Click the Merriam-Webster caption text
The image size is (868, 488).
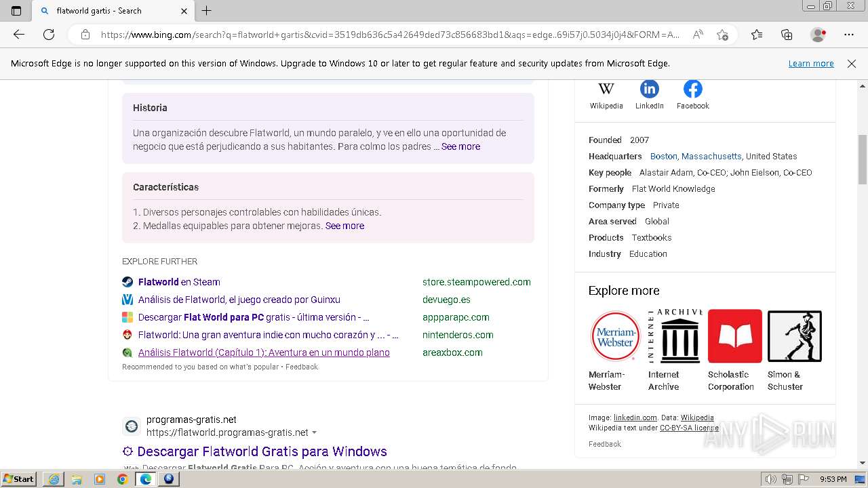pyautogui.click(x=606, y=380)
